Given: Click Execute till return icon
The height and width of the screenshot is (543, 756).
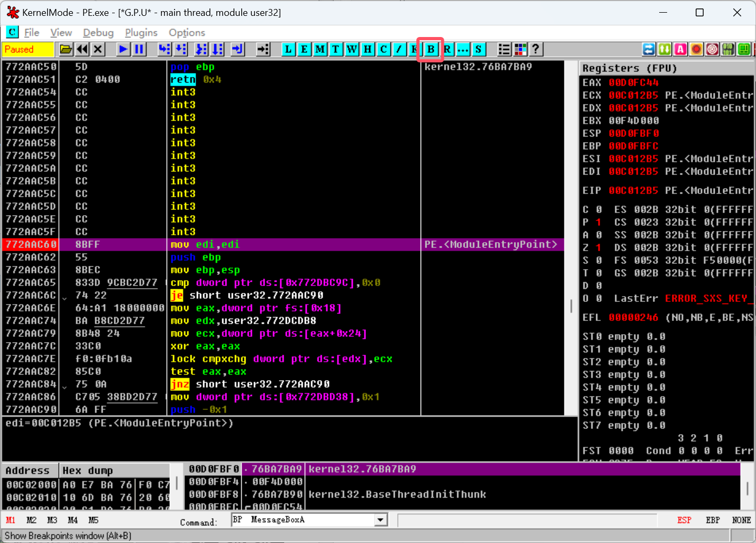Looking at the screenshot, I should [238, 49].
